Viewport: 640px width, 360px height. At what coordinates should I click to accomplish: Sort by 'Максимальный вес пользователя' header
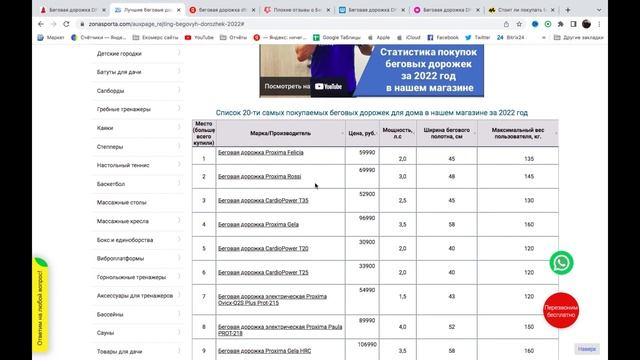518,133
